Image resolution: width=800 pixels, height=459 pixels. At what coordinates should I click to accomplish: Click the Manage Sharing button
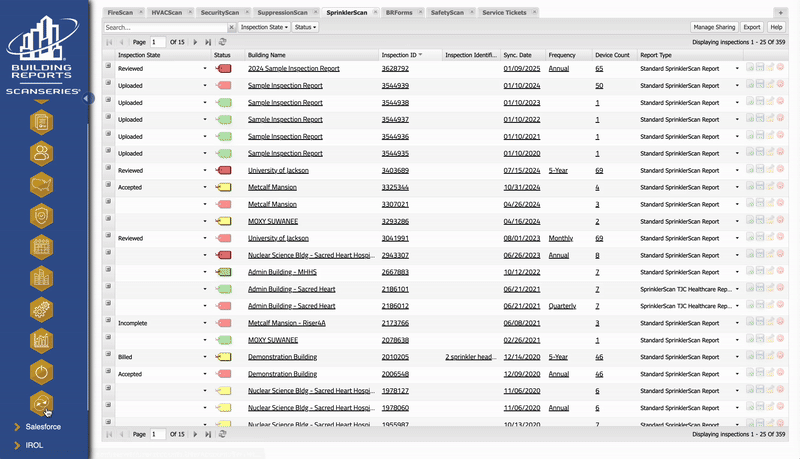(714, 27)
